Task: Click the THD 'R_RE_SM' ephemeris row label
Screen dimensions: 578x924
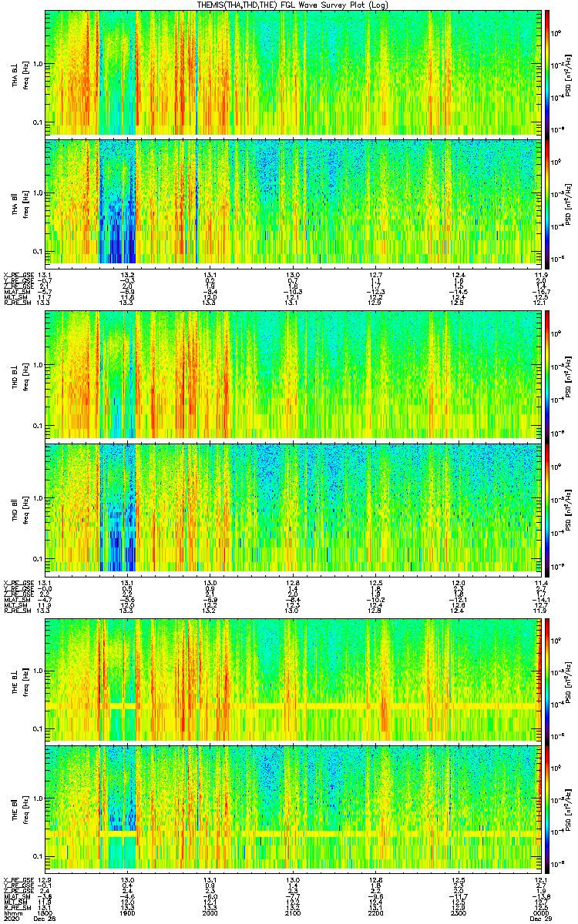Action: [x=17, y=609]
